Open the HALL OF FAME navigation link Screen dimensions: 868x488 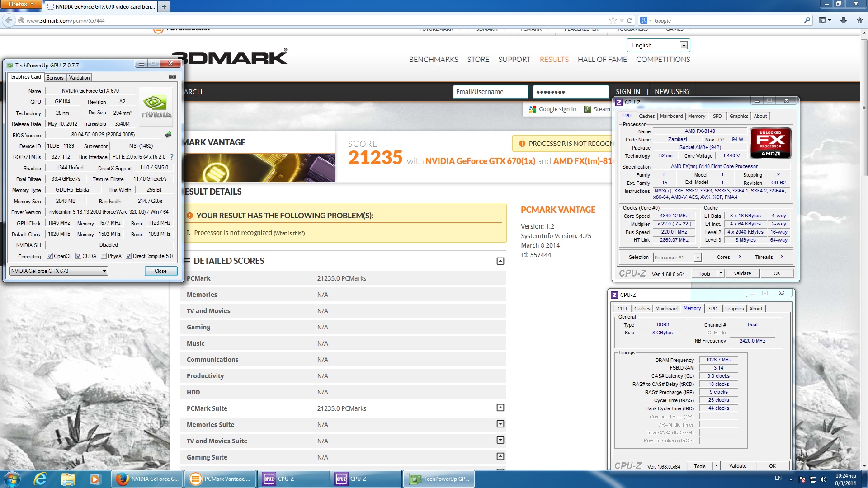click(602, 59)
